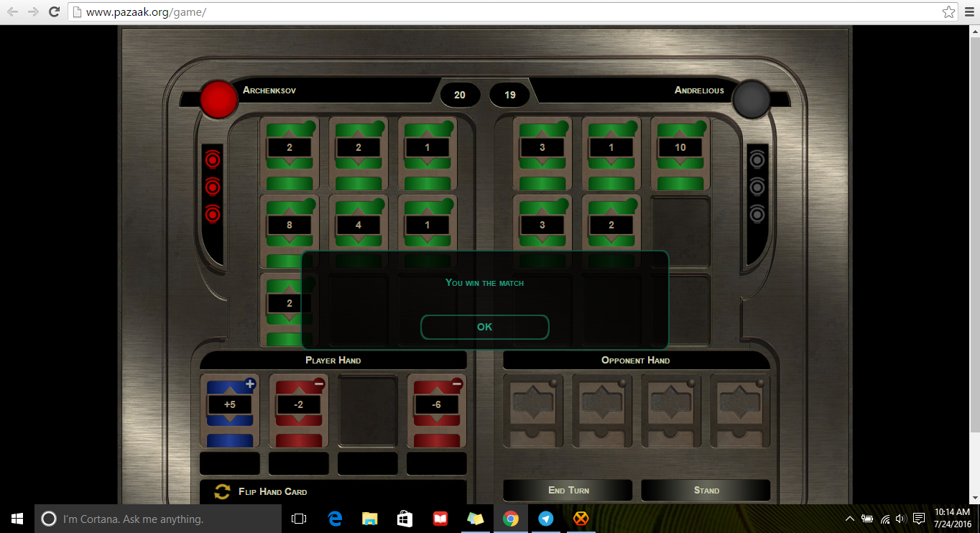This screenshot has width=980, height=533.
Task: Switch to Google Chrome in the taskbar
Action: click(511, 519)
